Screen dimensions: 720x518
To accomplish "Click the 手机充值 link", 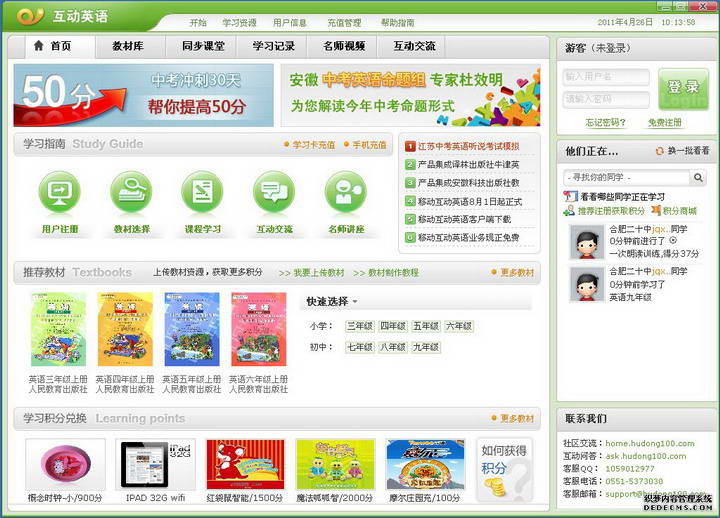I will tap(369, 145).
